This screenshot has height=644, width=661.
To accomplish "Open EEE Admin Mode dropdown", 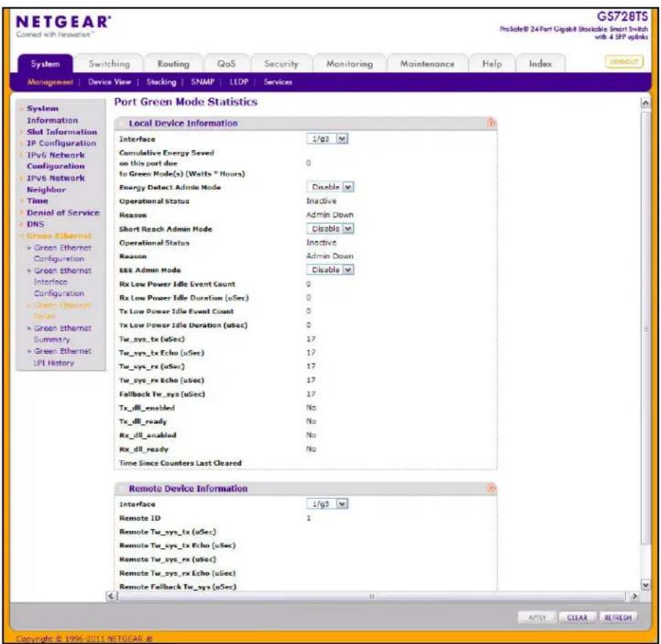I will coord(330,270).
